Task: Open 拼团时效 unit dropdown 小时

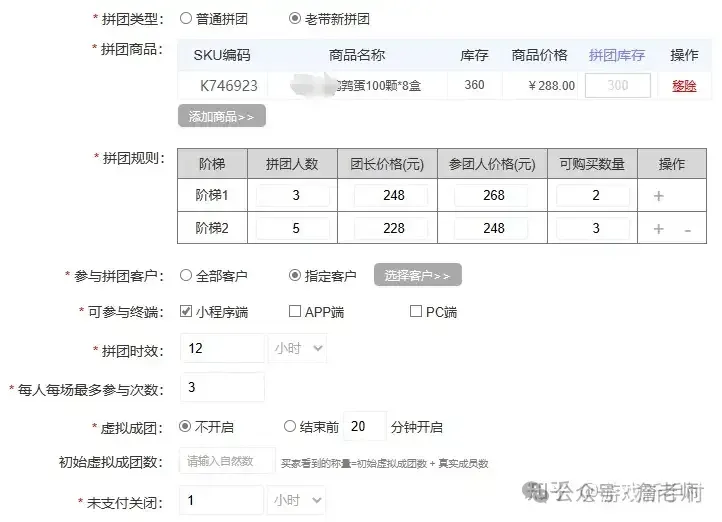Action: point(297,348)
